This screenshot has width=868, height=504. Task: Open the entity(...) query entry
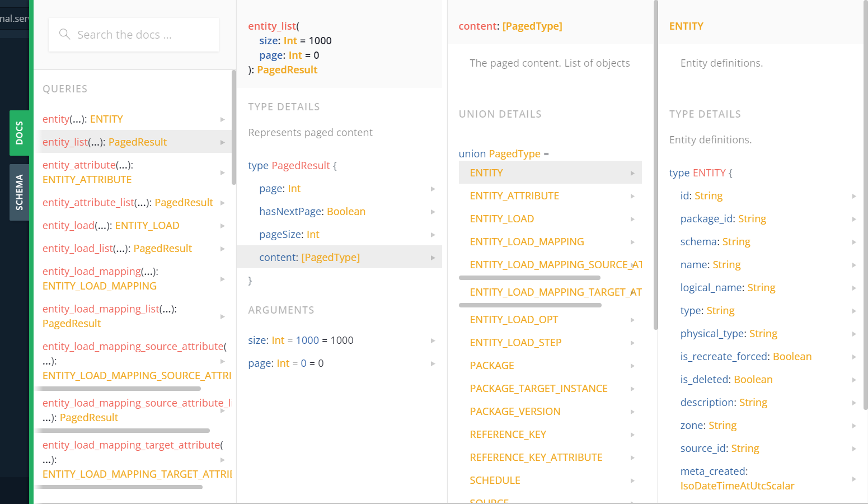click(x=82, y=119)
